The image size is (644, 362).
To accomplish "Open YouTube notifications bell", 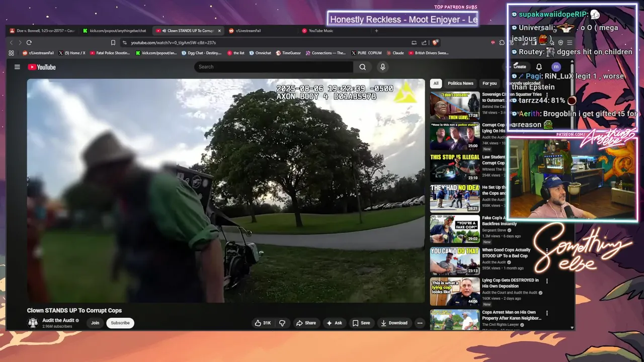I will (539, 67).
